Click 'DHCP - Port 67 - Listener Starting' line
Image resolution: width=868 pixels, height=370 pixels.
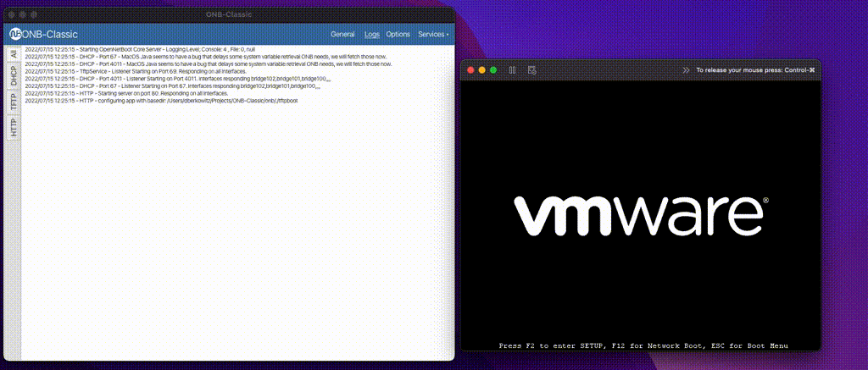pos(175,86)
